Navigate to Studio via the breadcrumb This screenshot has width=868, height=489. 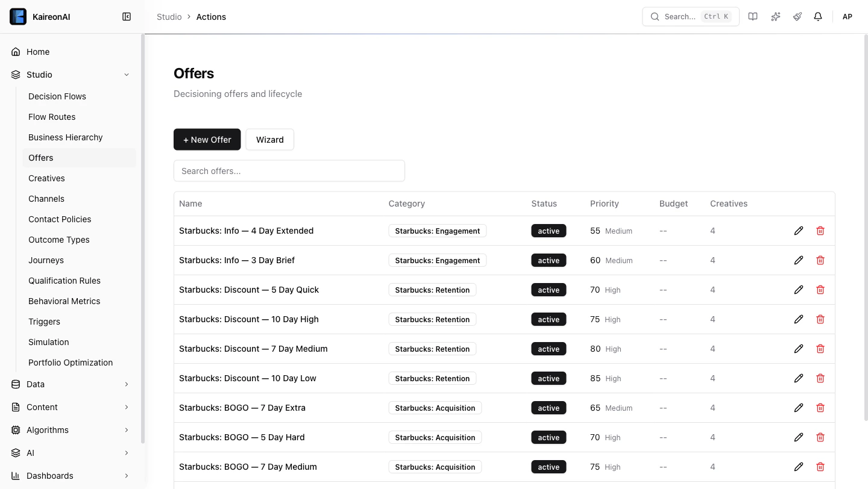(169, 16)
